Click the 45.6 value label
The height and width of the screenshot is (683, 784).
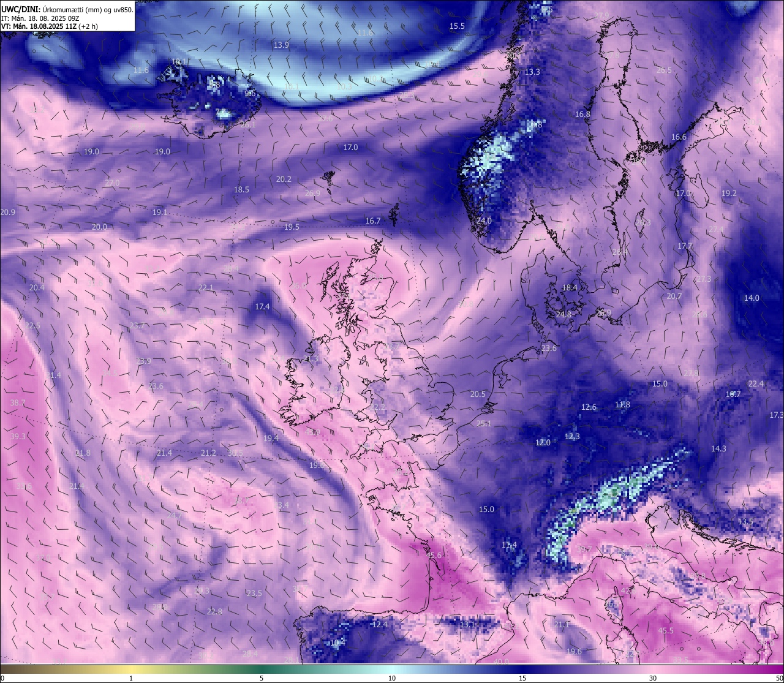(434, 556)
